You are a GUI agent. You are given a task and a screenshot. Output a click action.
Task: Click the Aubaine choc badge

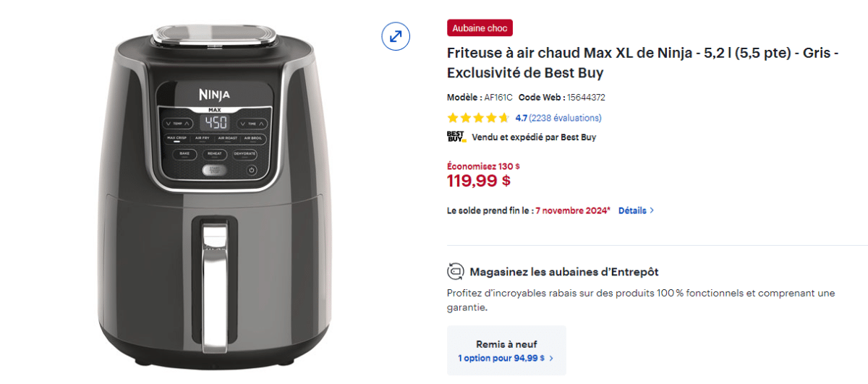pyautogui.click(x=480, y=28)
